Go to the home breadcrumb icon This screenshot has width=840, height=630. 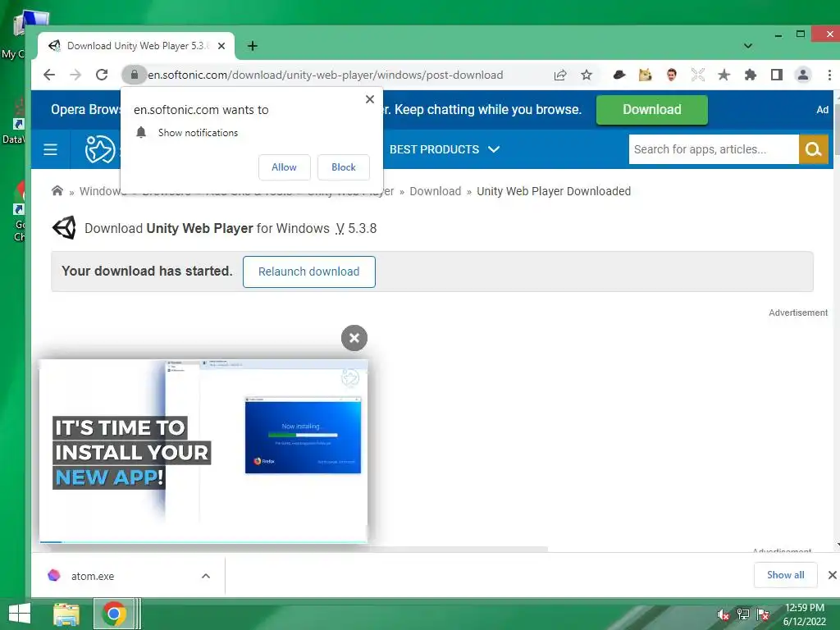click(x=57, y=190)
